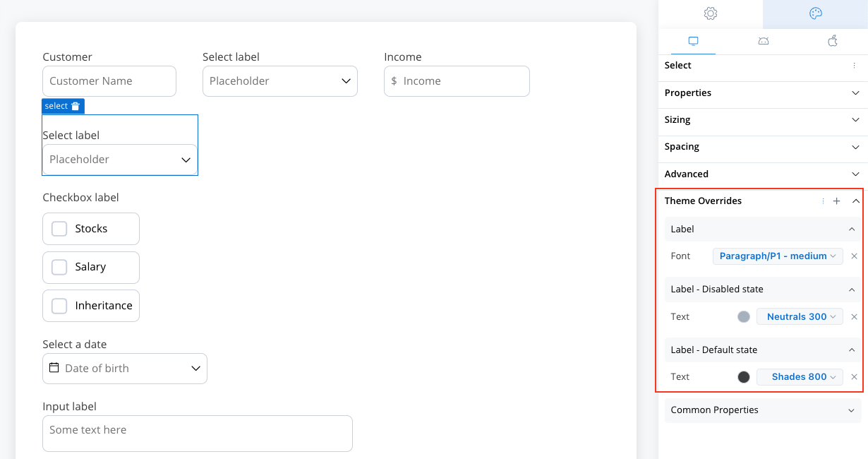Open the Select label dropdown next to Income
This screenshot has height=459, width=868.
coord(280,81)
